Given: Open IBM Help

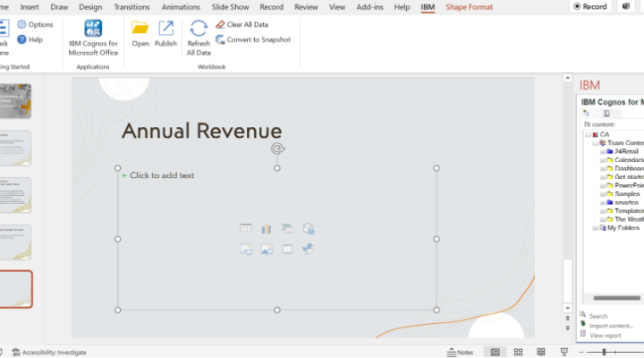Looking at the screenshot, I should click(x=30, y=39).
